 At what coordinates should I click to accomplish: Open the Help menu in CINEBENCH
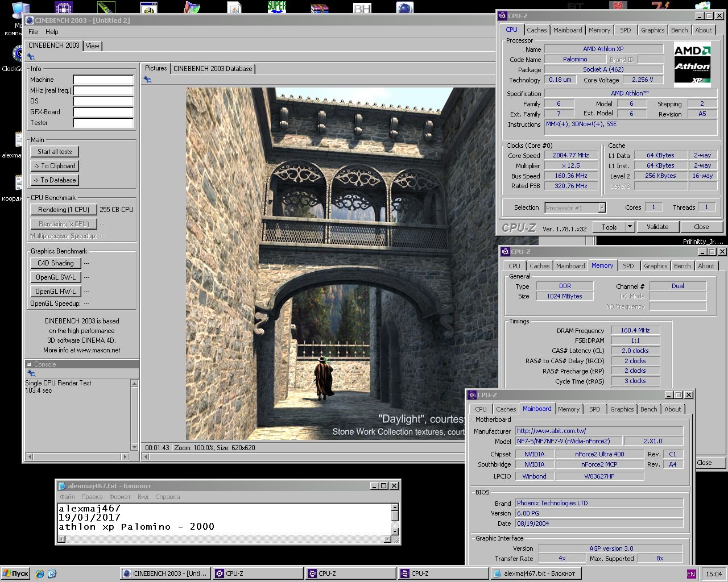pyautogui.click(x=52, y=32)
